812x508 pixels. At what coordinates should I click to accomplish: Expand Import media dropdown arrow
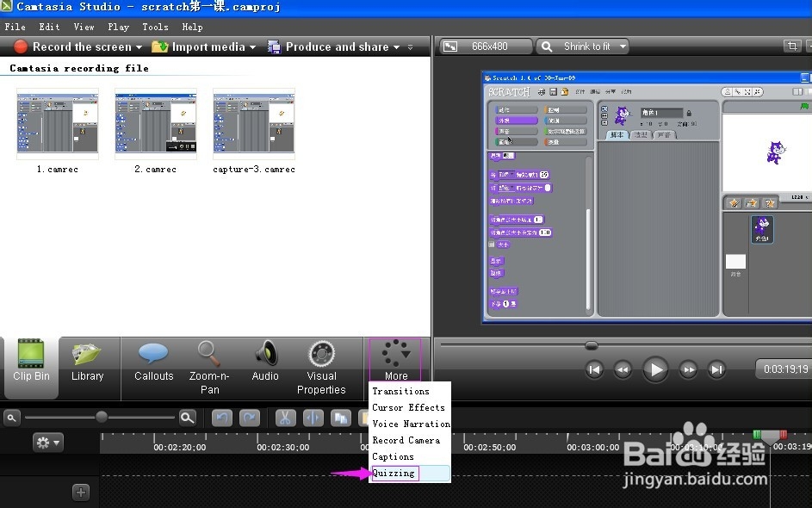click(x=252, y=47)
